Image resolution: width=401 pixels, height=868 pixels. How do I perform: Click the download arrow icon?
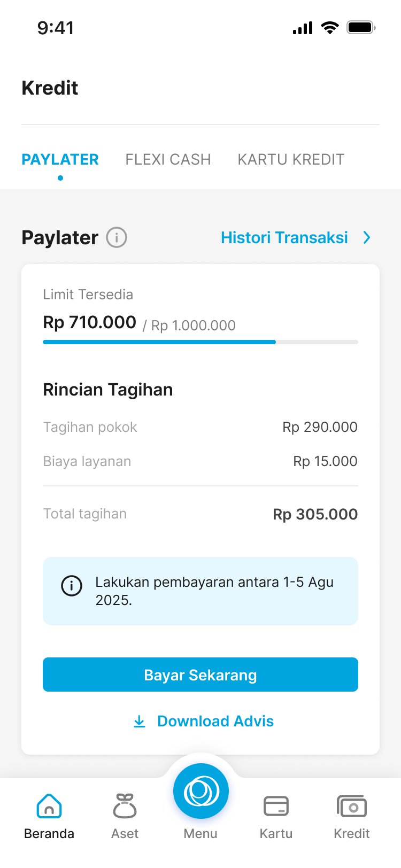(140, 722)
